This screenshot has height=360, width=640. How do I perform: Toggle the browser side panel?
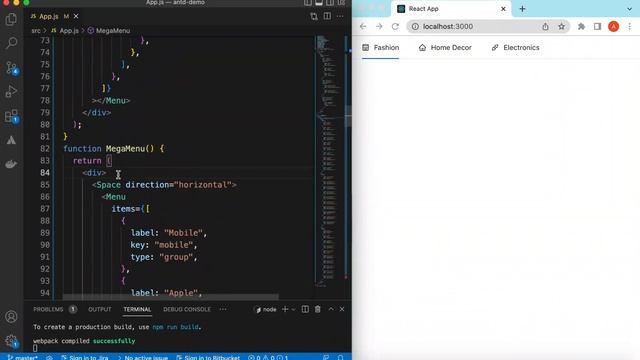[x=597, y=26]
